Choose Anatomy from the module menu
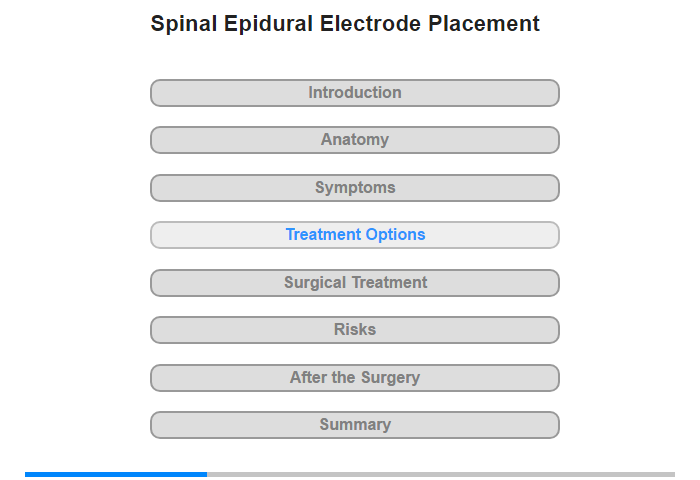 click(354, 140)
